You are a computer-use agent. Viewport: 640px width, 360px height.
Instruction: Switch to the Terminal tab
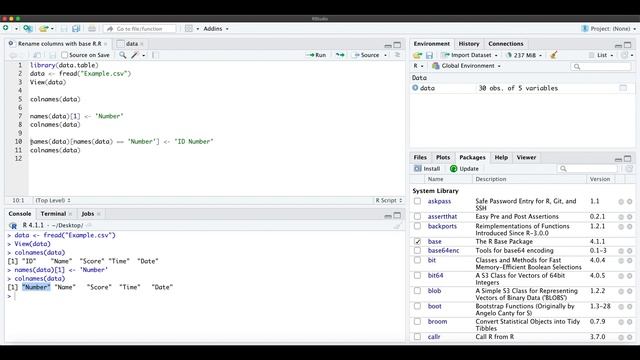tap(53, 213)
